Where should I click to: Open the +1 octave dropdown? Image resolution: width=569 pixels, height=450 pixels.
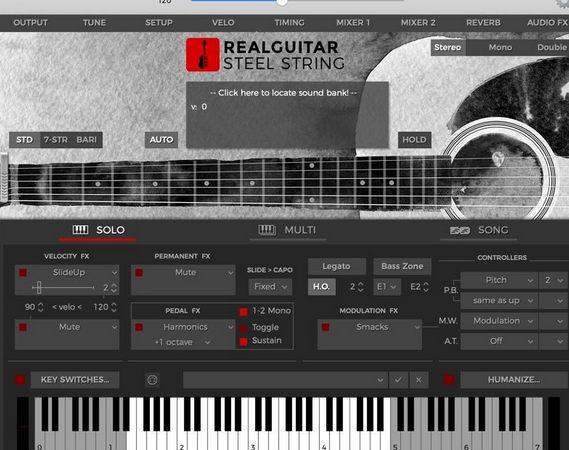point(182,342)
